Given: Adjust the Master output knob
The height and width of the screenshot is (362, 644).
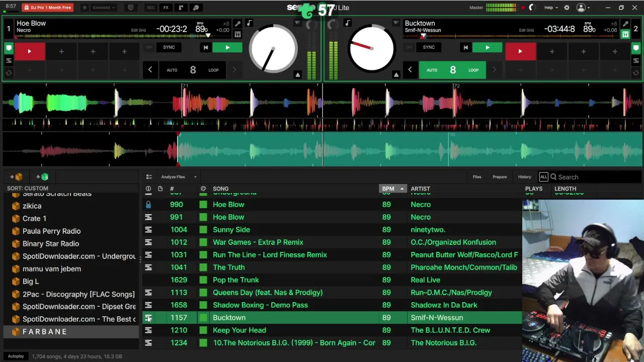Looking at the screenshot, I should point(532,8).
